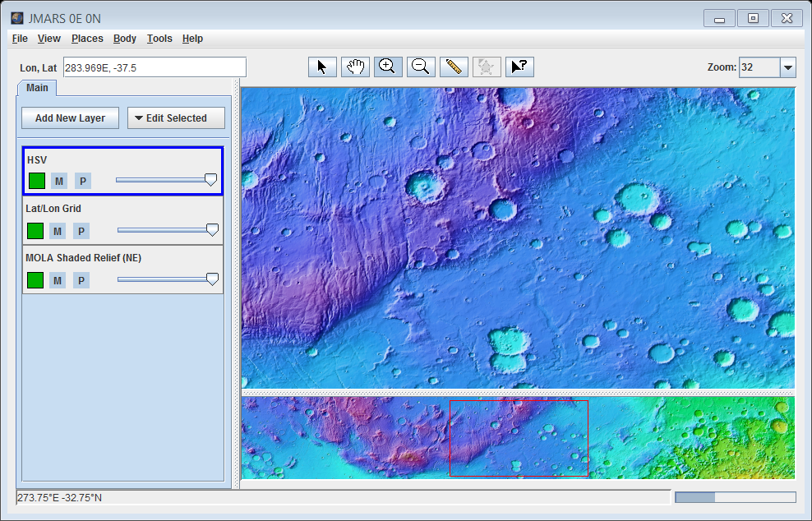This screenshot has height=521, width=812.
Task: Activate the zoom in magnifier tool
Action: [x=388, y=67]
